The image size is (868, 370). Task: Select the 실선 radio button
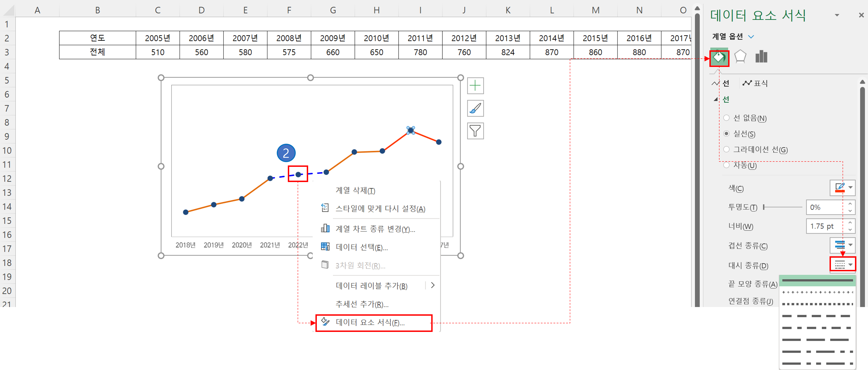[x=727, y=133]
